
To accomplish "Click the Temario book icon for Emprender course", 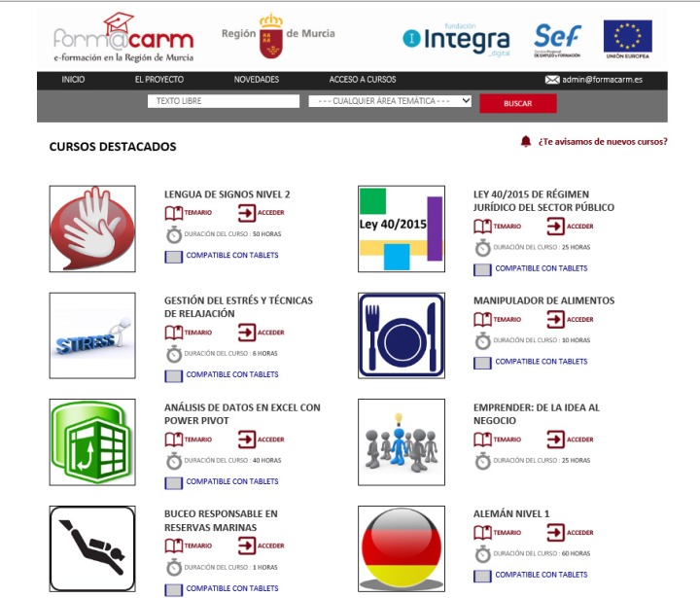I will pos(482,439).
